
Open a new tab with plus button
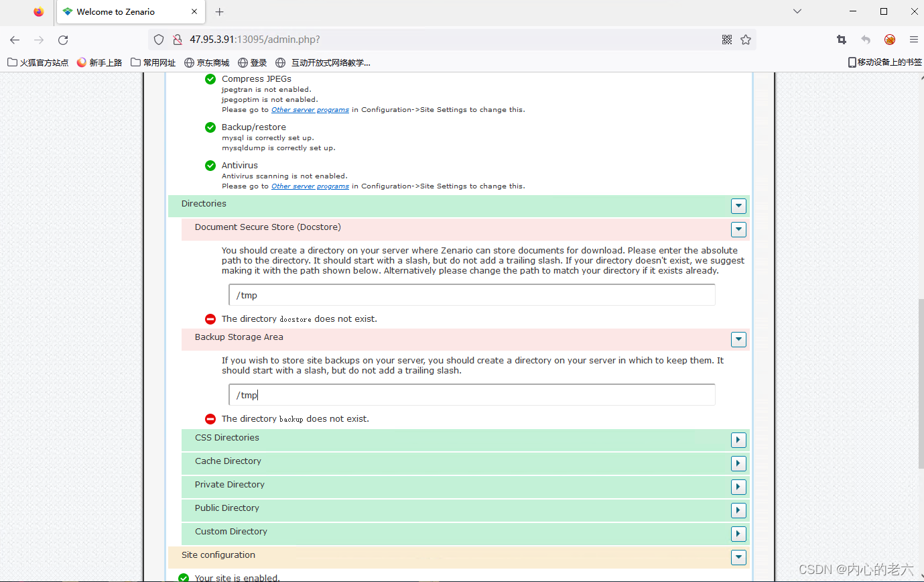coord(219,11)
